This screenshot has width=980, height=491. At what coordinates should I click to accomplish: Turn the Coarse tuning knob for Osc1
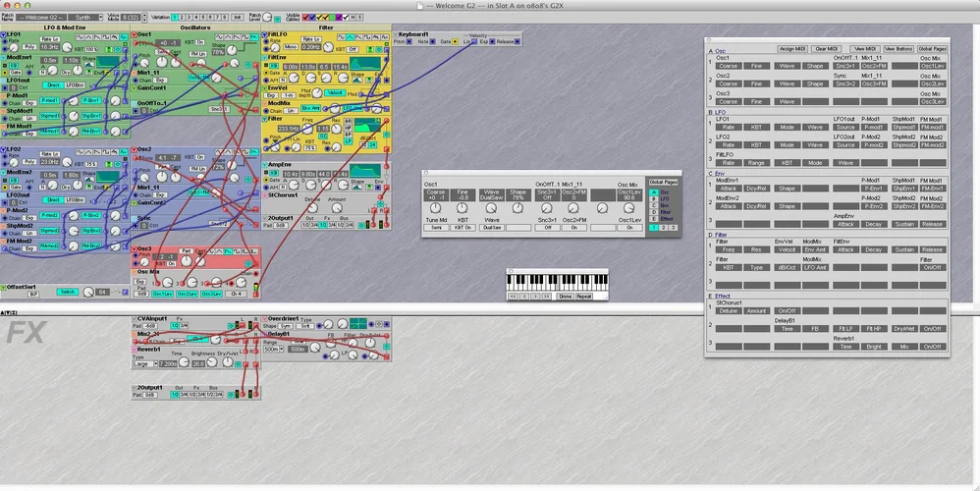(436, 209)
